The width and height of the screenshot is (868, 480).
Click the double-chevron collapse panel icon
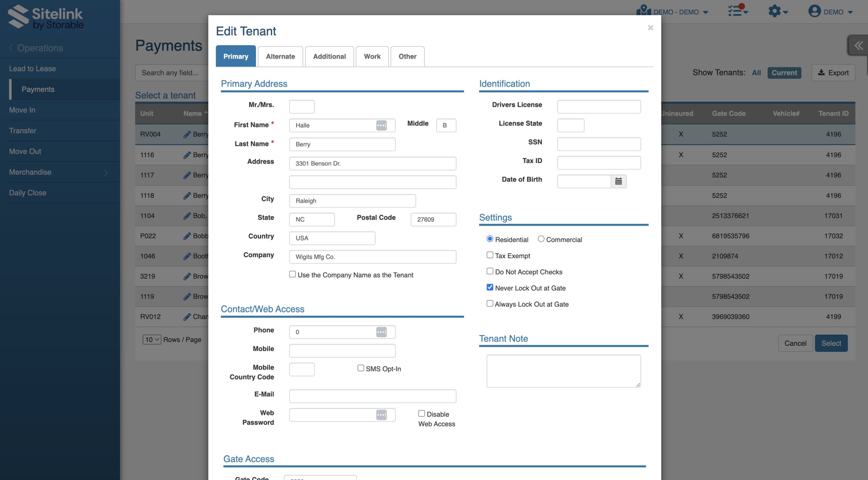tap(858, 45)
